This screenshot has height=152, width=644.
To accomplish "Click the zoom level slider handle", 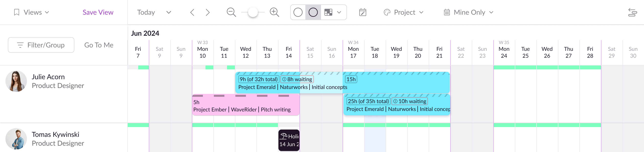I will point(253,12).
